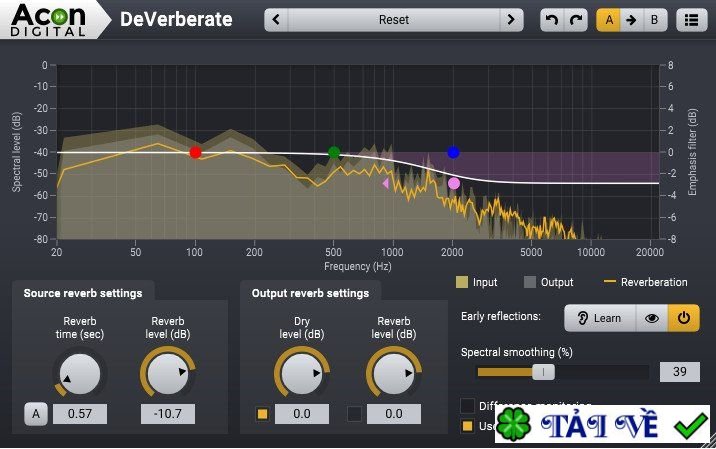
Task: Select the Output reverb settings tab
Action: (311, 293)
